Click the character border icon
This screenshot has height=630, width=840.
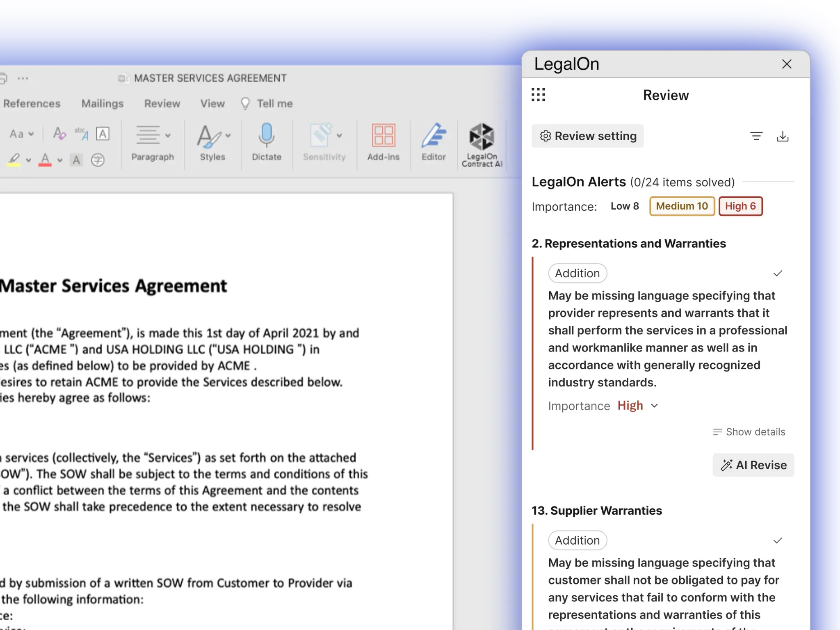click(103, 134)
